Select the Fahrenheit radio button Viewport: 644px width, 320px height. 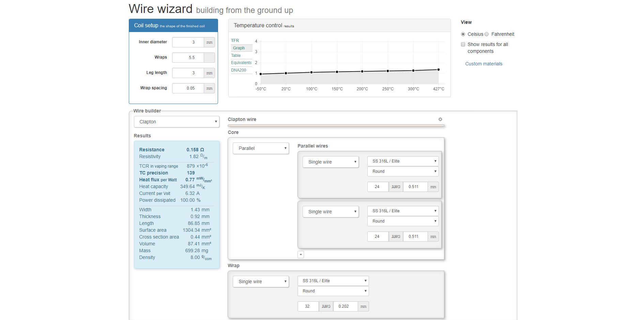tap(487, 34)
